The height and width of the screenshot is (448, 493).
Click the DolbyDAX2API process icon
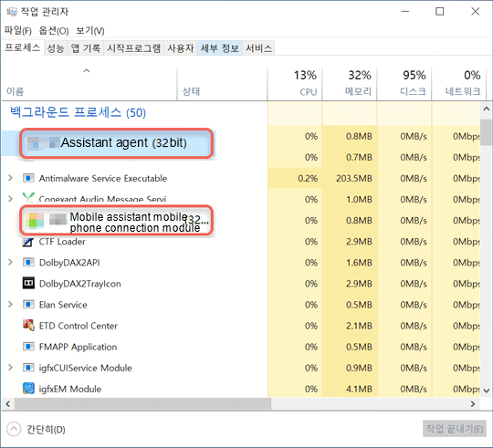28,263
